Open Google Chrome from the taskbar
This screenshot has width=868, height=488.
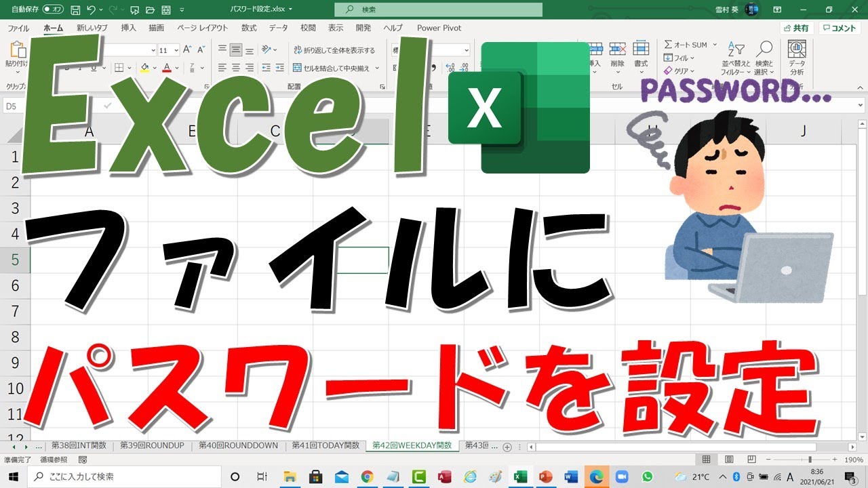pos(367,476)
